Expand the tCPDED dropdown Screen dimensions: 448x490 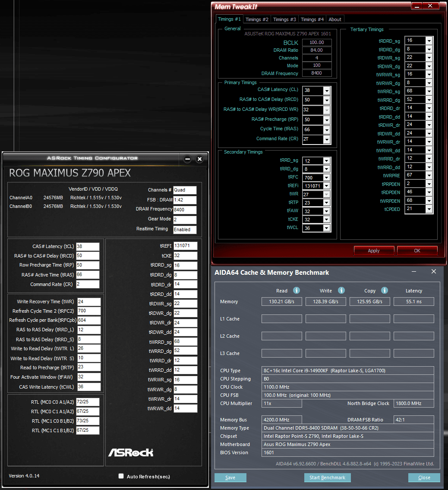pos(429,209)
